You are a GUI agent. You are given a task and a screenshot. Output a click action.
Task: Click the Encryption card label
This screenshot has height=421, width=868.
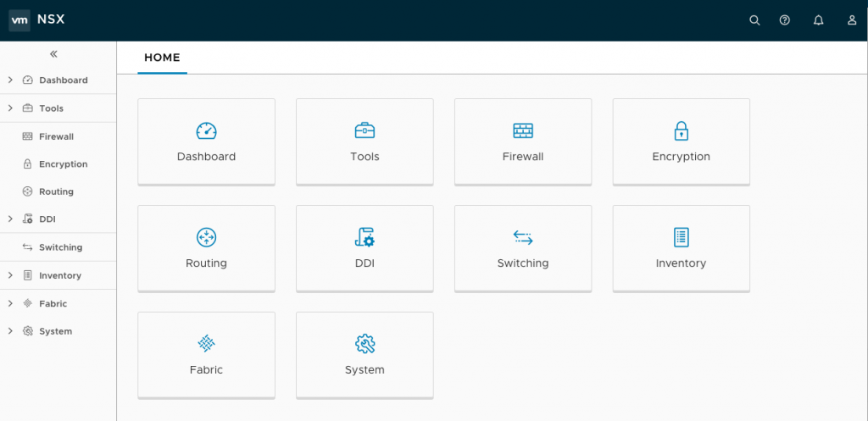tap(681, 157)
